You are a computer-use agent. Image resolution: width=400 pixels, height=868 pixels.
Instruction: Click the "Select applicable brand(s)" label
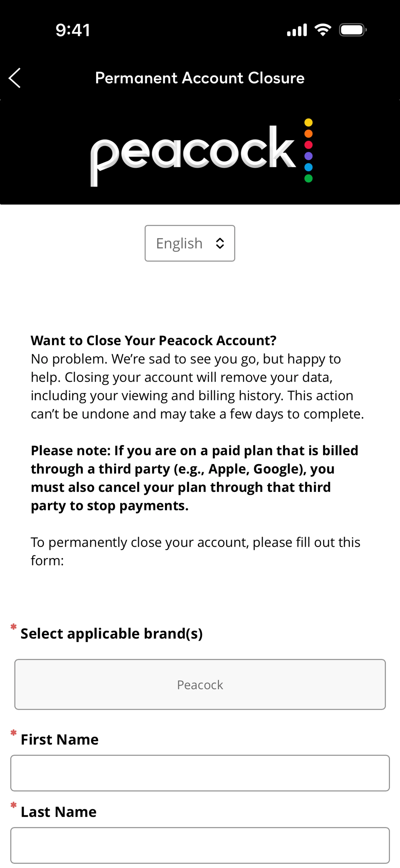pyautogui.click(x=111, y=633)
